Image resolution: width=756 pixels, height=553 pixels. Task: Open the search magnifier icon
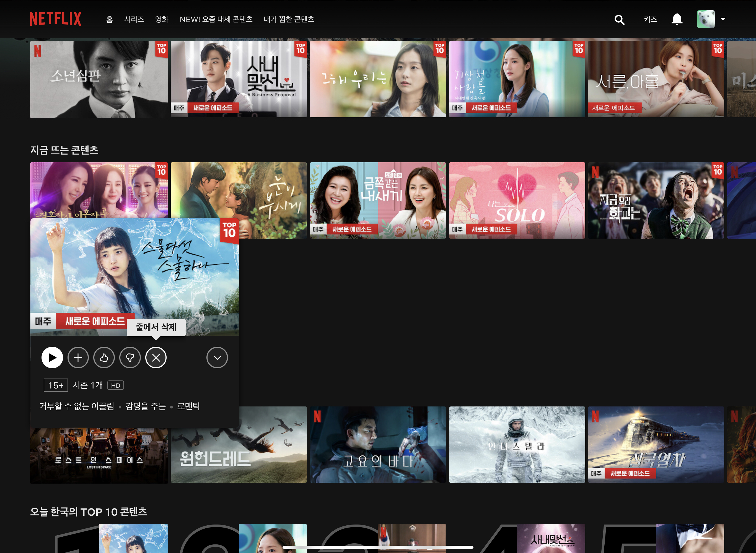(x=619, y=20)
